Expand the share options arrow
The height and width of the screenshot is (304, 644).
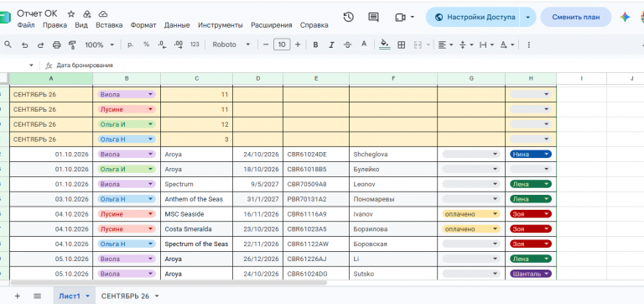[527, 18]
